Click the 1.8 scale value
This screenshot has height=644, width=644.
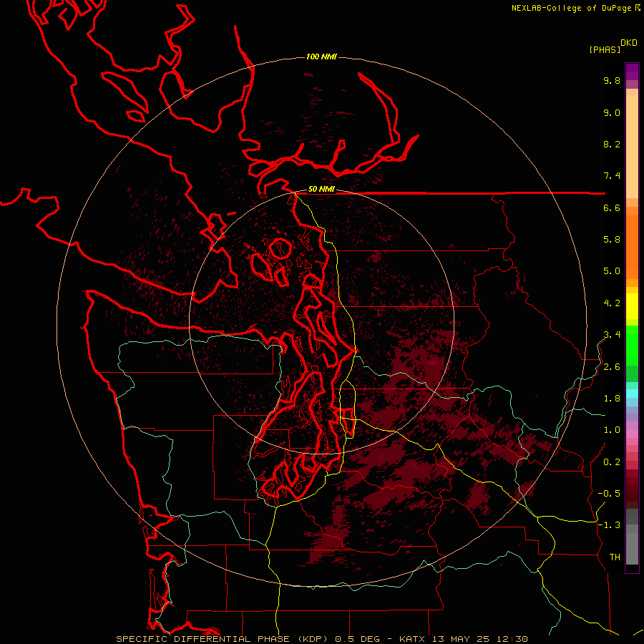click(612, 399)
